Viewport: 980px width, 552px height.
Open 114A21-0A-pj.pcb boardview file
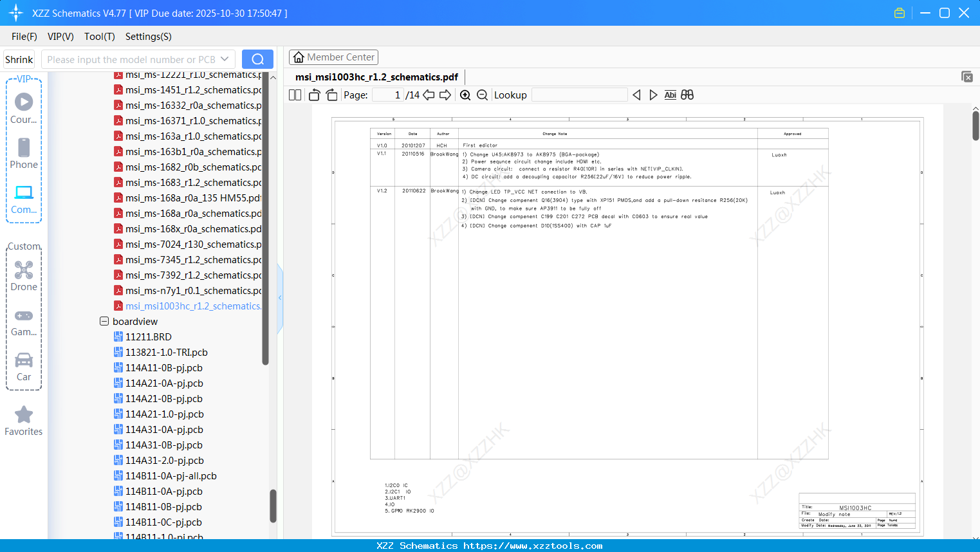click(x=158, y=383)
